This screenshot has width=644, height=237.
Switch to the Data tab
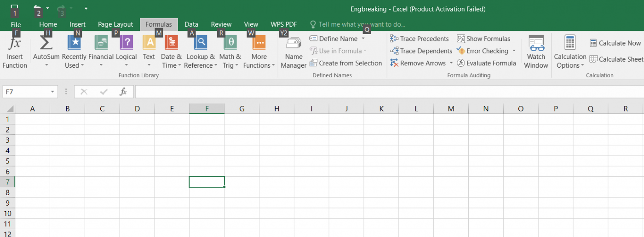click(x=191, y=24)
